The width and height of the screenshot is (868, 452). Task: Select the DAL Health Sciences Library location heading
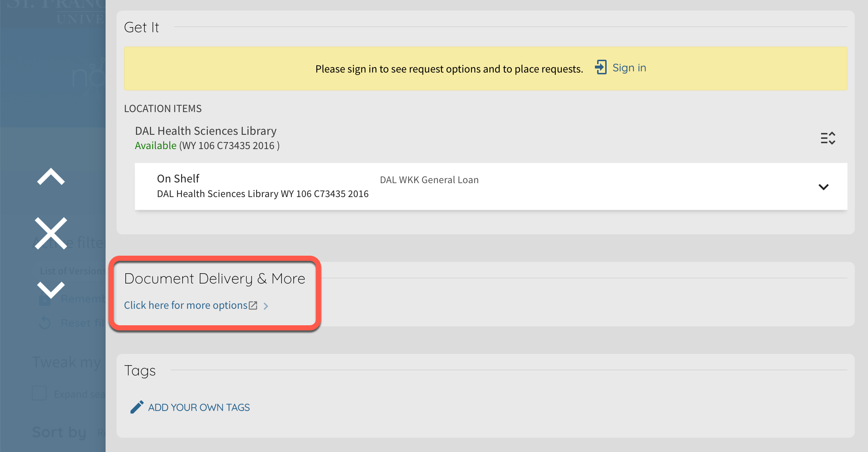206,131
